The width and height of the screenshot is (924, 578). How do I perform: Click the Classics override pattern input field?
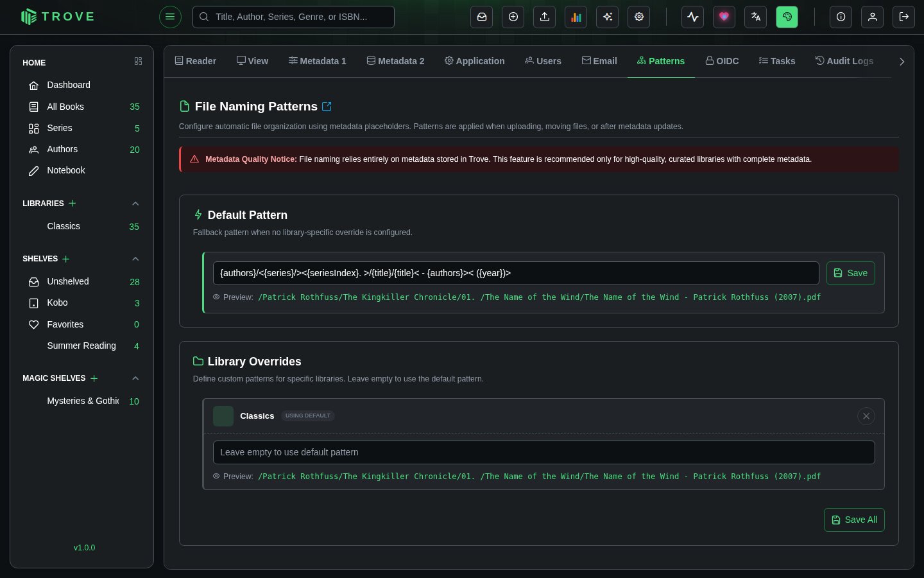pos(544,452)
